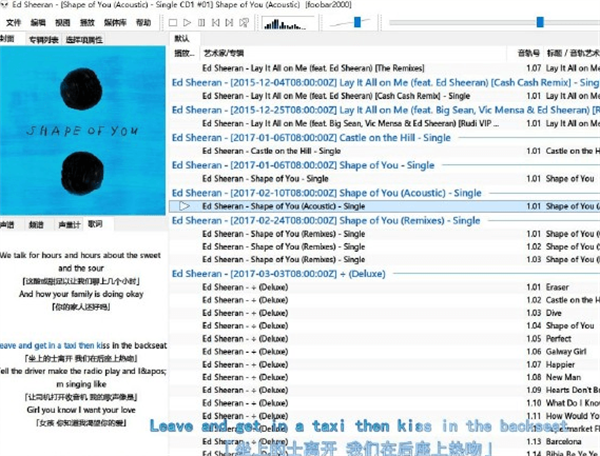
Task: Click the spectrum visualizer in toolbar
Action: [x=285, y=22]
